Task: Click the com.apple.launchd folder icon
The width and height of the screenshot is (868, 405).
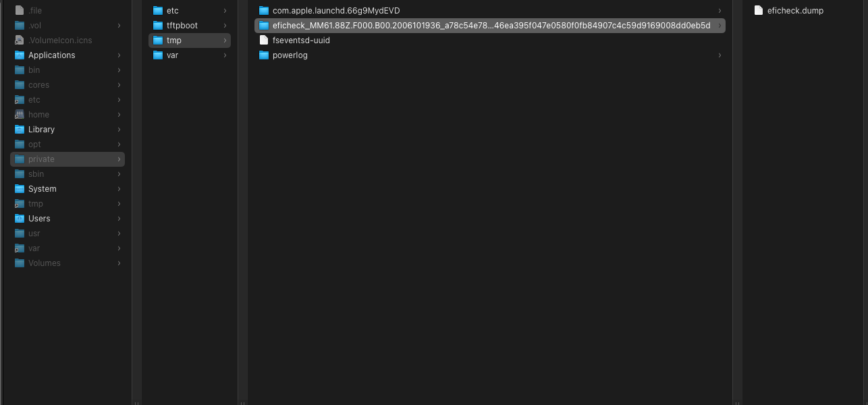Action: pyautogui.click(x=264, y=11)
